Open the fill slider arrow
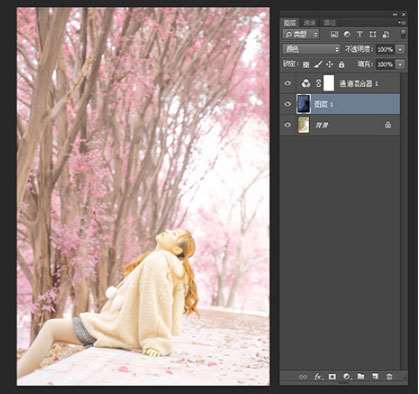 [400, 64]
